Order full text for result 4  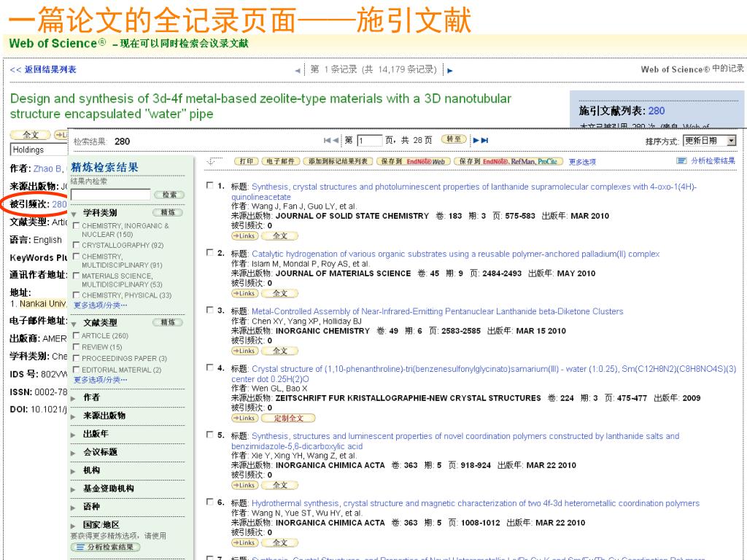click(x=288, y=418)
